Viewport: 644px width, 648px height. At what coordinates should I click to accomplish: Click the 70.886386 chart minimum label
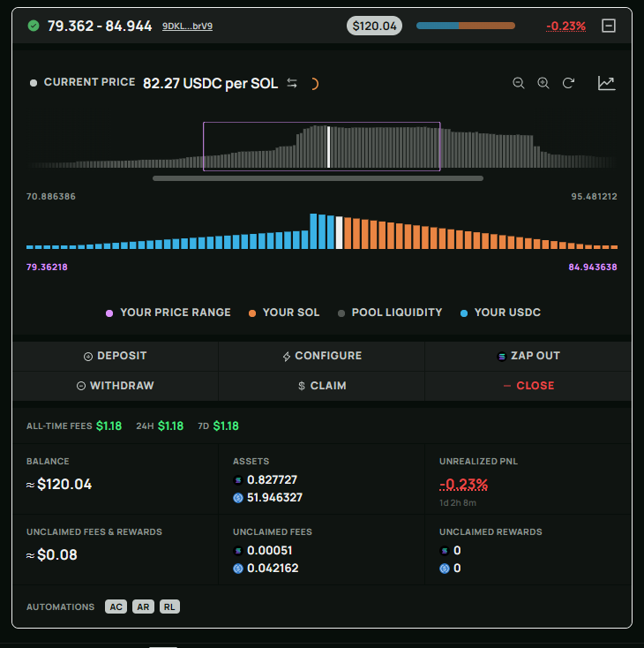point(51,196)
